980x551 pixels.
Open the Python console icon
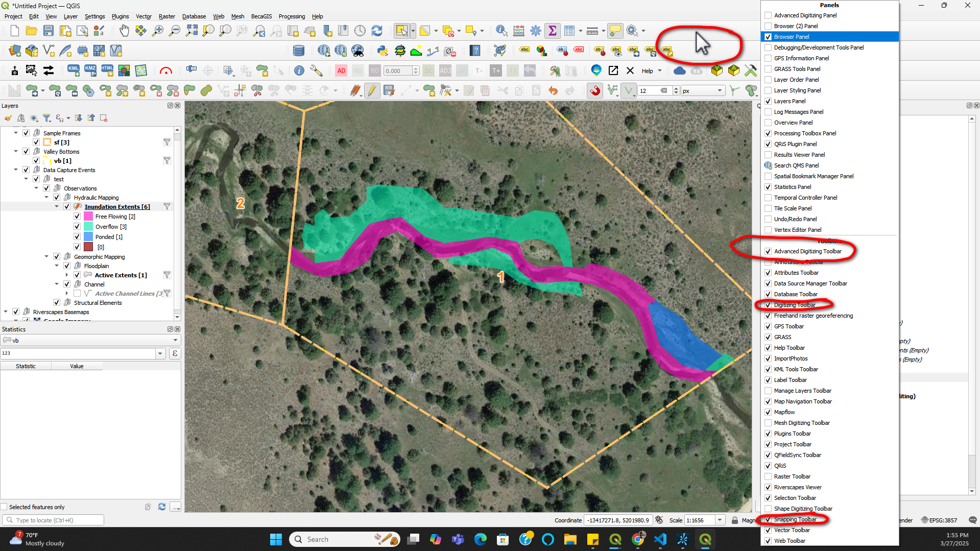point(382,51)
